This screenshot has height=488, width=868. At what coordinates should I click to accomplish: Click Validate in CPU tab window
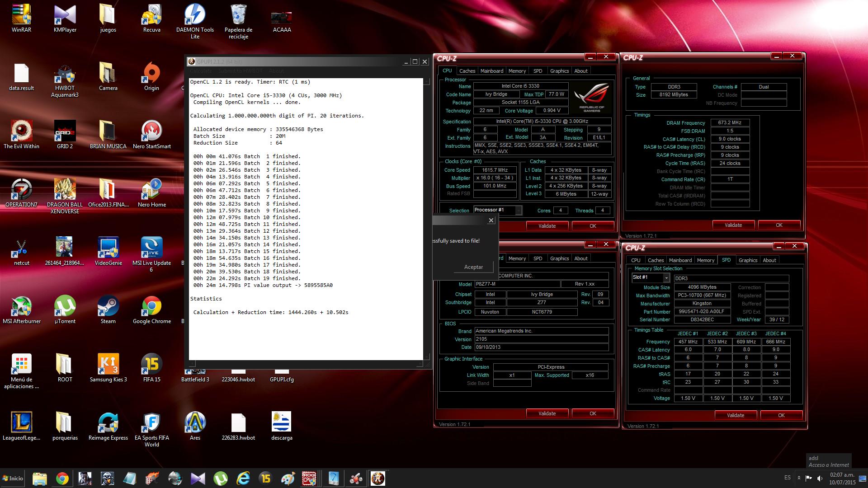click(x=547, y=226)
